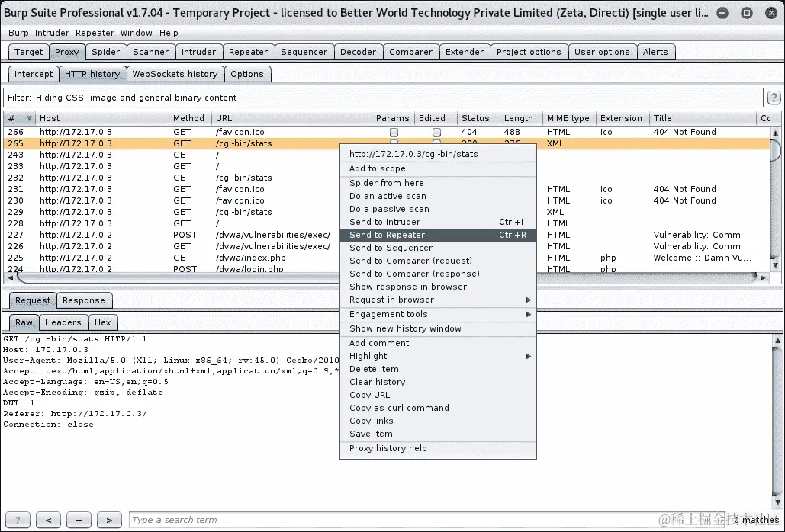
Task: Switch to the Sequencer tab
Action: click(x=304, y=52)
